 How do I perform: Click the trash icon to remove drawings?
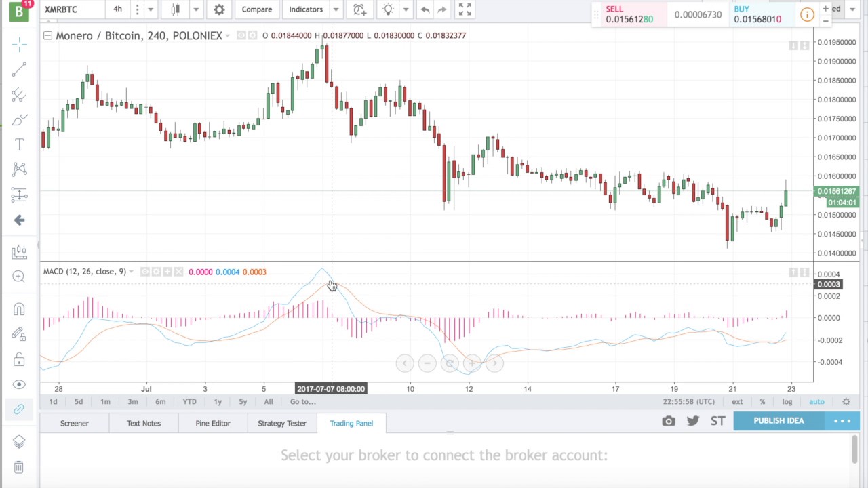19,467
